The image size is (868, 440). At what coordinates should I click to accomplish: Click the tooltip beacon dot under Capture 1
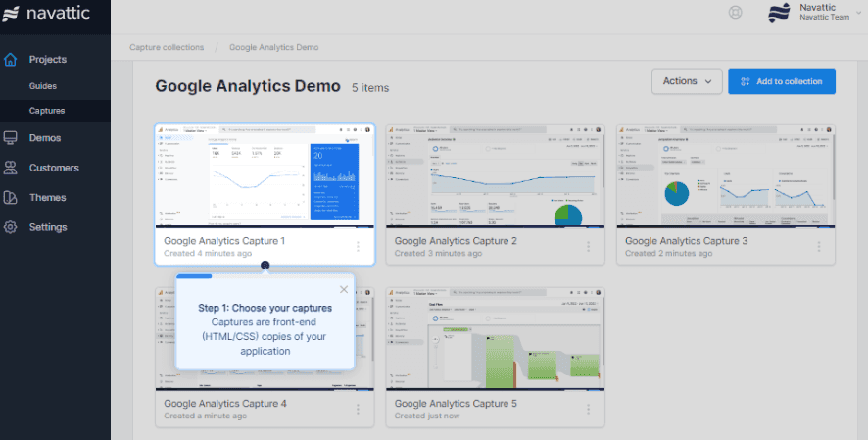265,266
